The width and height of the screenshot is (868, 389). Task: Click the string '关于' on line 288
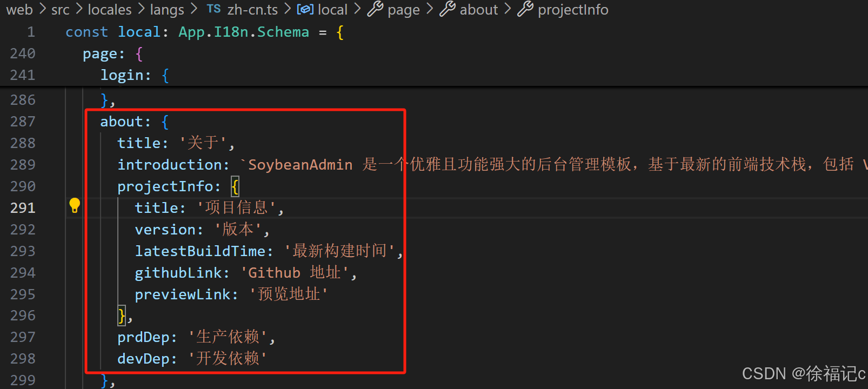[x=203, y=143]
